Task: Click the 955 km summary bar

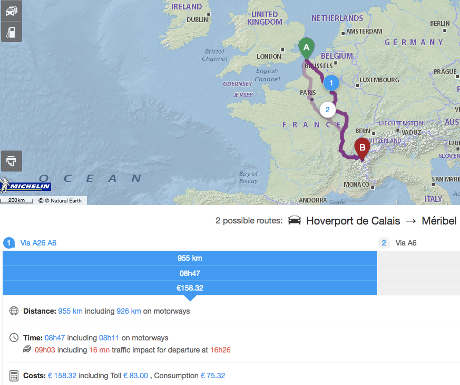Action: 190,258
